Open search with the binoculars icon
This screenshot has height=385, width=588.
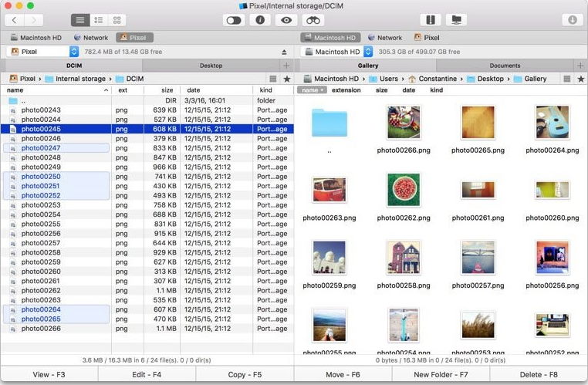[313, 20]
